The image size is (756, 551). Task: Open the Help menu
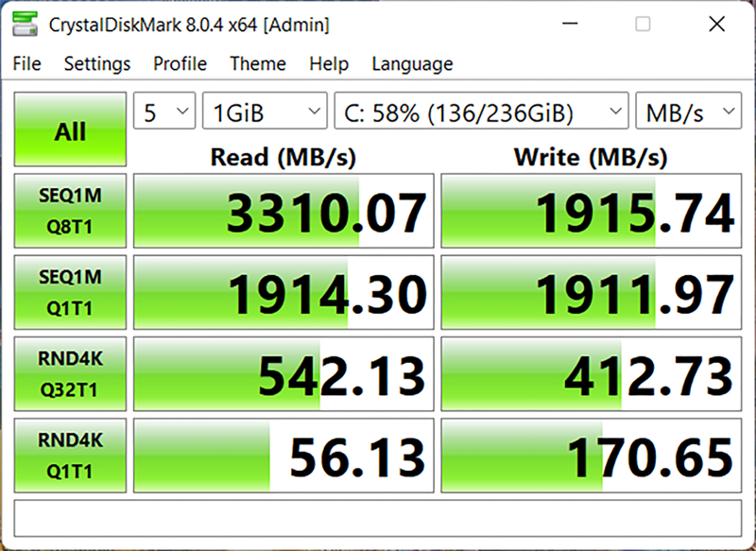pos(329,63)
